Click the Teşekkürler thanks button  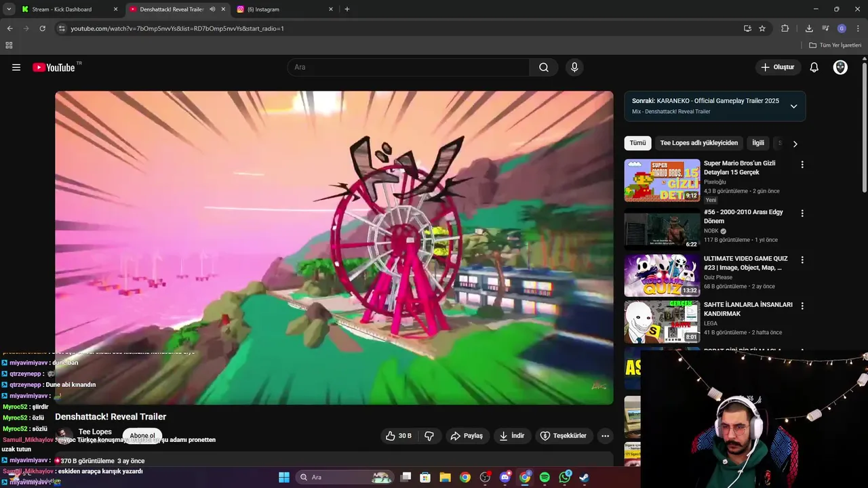coord(564,436)
